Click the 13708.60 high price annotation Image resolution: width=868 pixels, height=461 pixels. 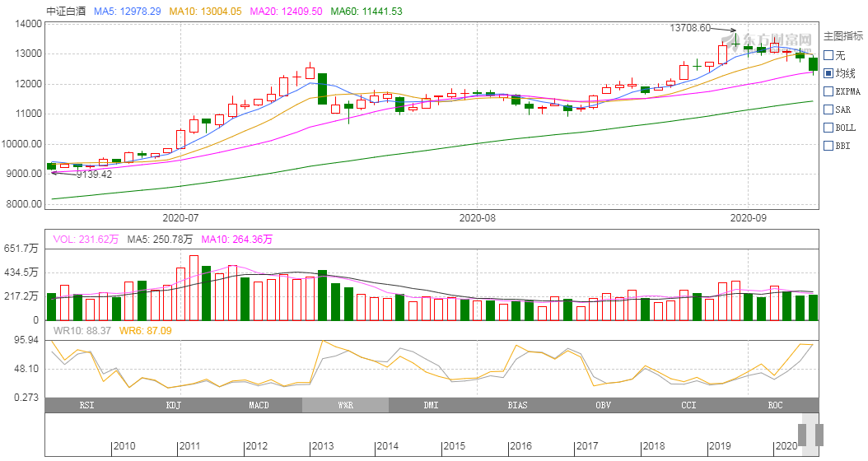[690, 28]
